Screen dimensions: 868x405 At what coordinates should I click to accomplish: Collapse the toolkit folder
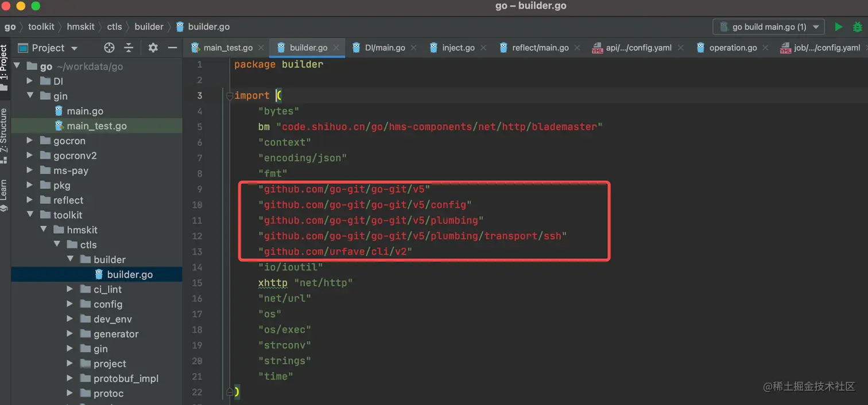[x=30, y=215]
